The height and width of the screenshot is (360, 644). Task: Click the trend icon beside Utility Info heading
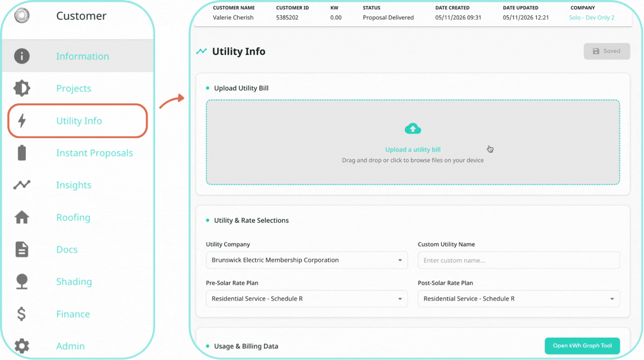pos(202,51)
